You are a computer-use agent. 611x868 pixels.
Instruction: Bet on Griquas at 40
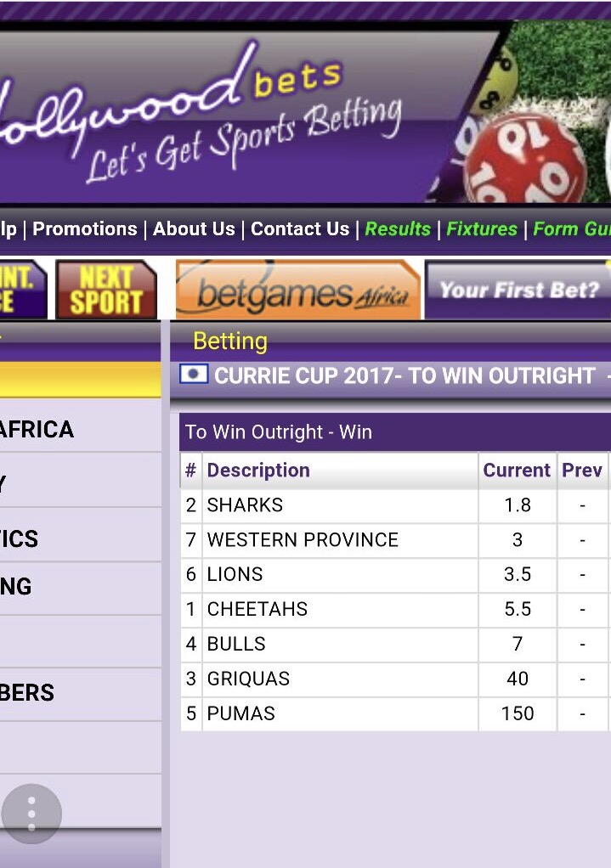[x=517, y=679]
